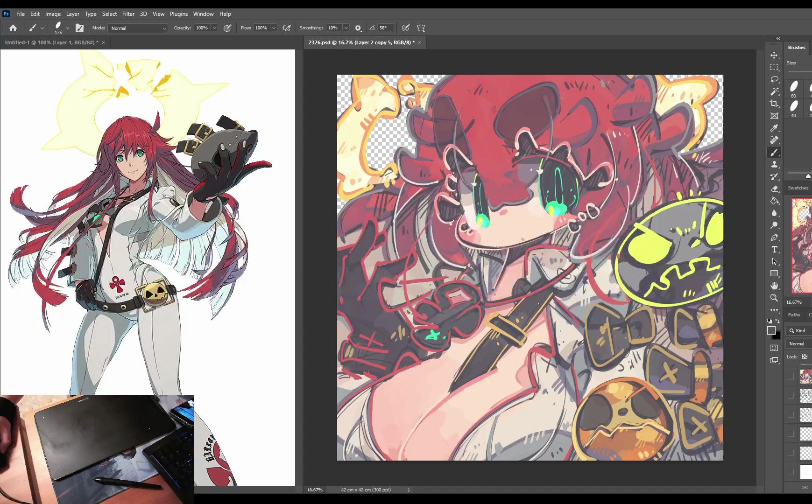
Task: Select the Path Selection tool
Action: (774, 261)
